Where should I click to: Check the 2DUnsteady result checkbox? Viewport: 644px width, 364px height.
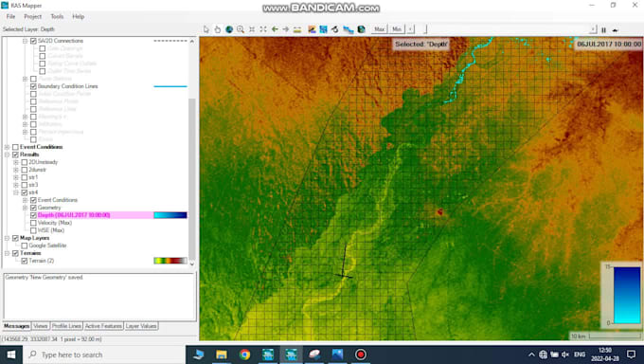coord(25,162)
